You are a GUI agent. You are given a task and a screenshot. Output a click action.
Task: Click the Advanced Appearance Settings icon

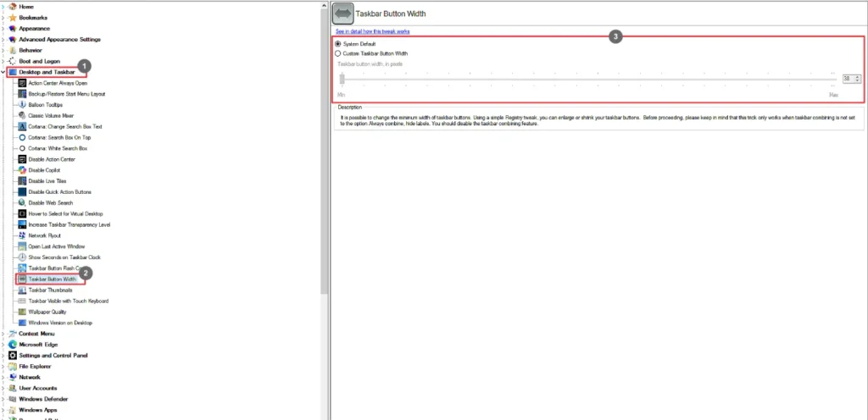pos(13,39)
